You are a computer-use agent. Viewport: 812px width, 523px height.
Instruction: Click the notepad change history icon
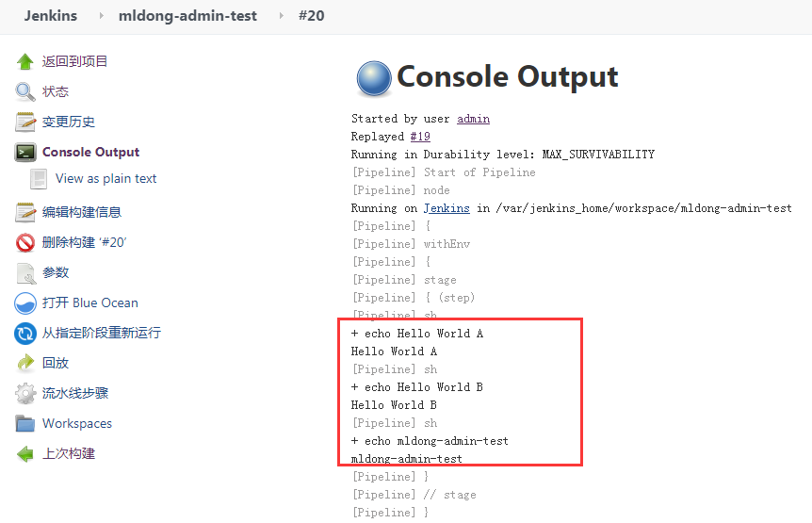(25, 122)
